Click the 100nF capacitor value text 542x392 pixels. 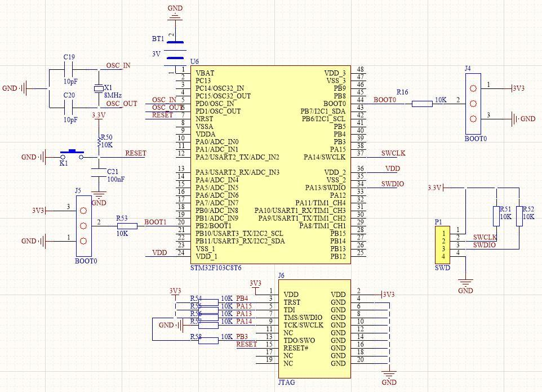coord(116,180)
